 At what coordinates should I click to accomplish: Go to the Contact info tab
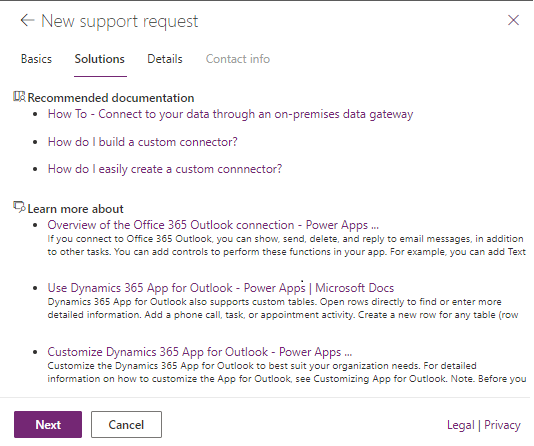pyautogui.click(x=238, y=59)
